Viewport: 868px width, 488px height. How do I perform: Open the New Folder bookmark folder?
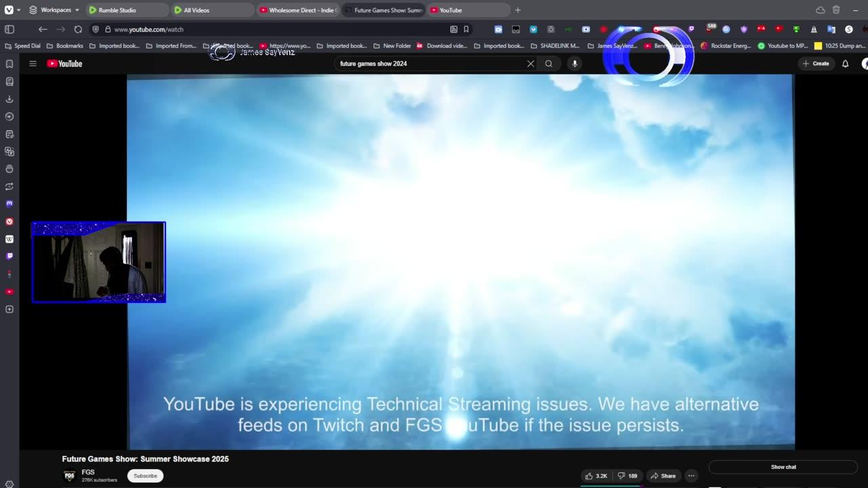click(392, 46)
